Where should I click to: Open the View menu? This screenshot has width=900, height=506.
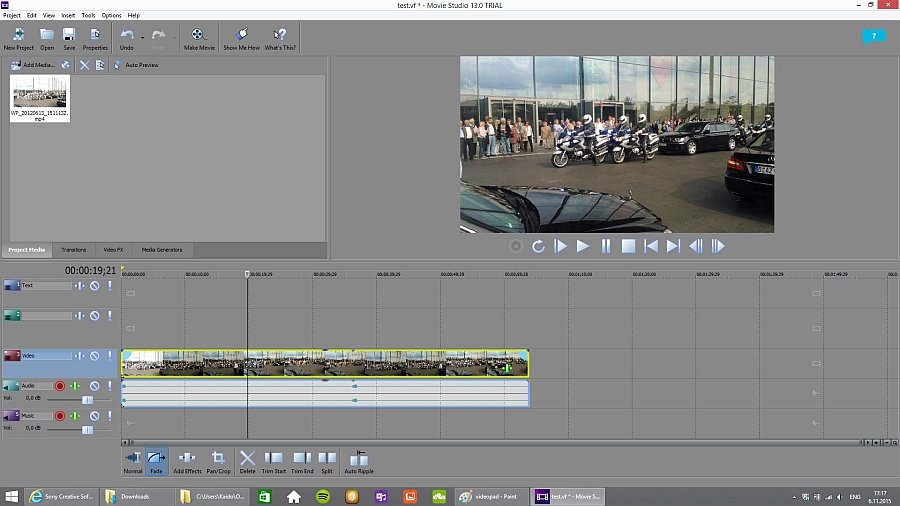pyautogui.click(x=49, y=15)
